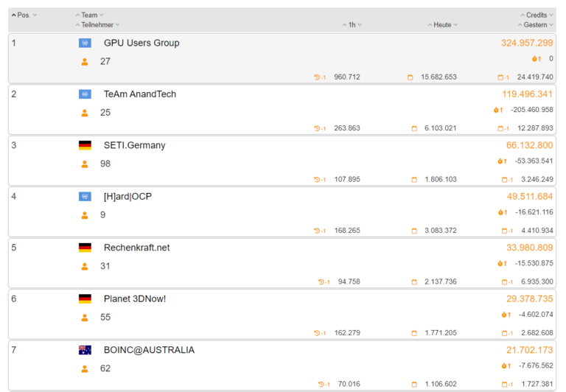Viewport: 566px width, 392px height.
Task: Open BOINC@AUSTRALIA team
Action: pos(149,350)
